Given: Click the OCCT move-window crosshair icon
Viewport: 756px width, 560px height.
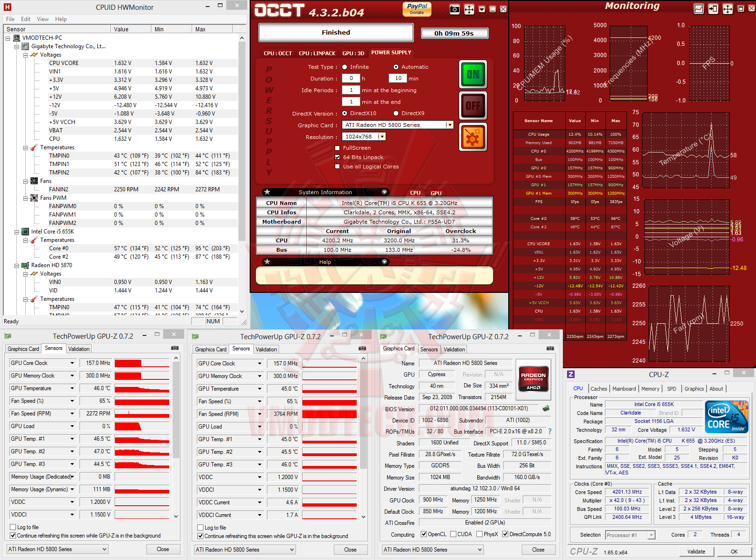Looking at the screenshot, I should (469, 9).
